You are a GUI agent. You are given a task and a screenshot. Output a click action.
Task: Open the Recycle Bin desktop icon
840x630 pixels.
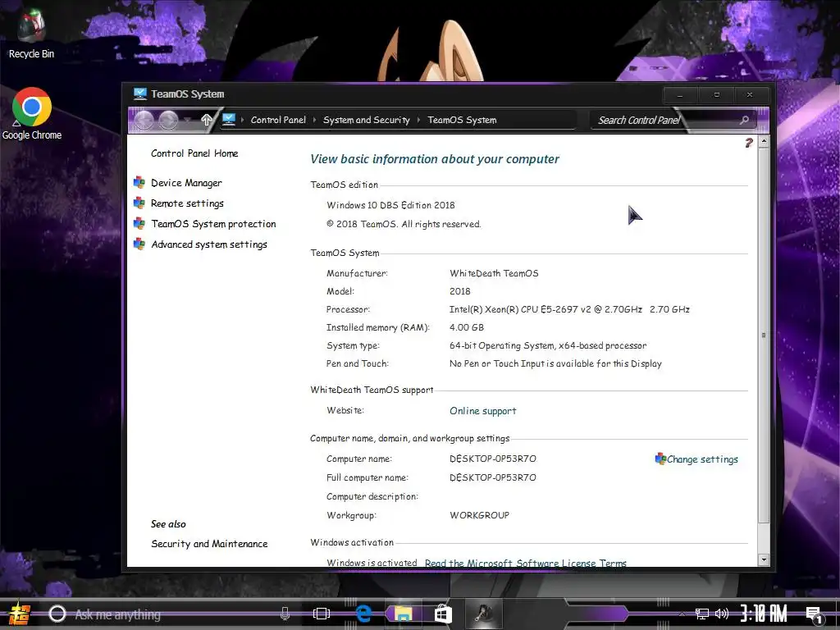click(31, 33)
